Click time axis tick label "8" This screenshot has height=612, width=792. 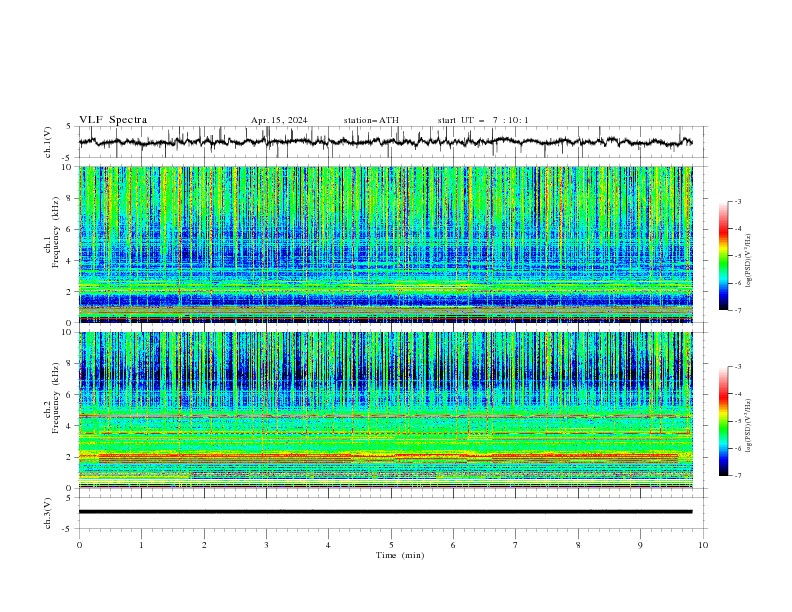[578, 545]
